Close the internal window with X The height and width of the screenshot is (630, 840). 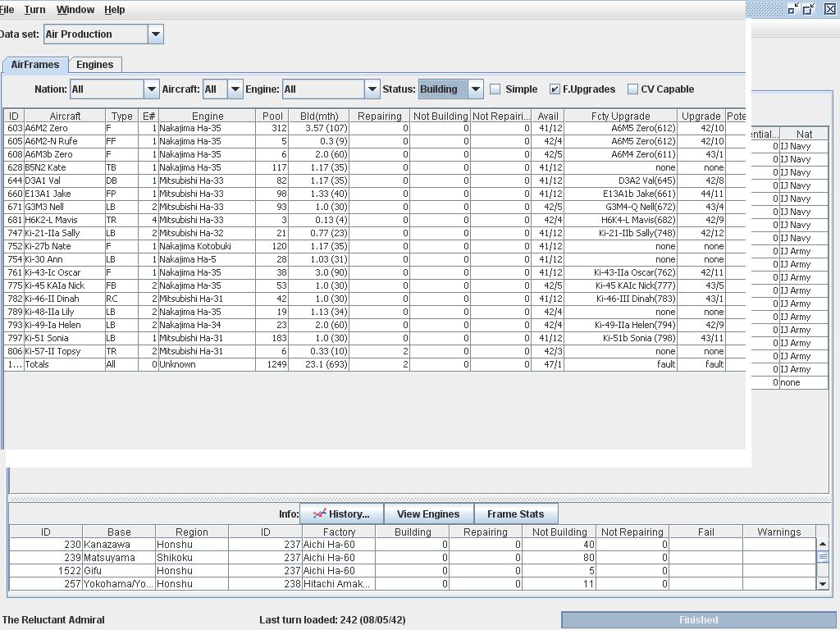(x=829, y=9)
